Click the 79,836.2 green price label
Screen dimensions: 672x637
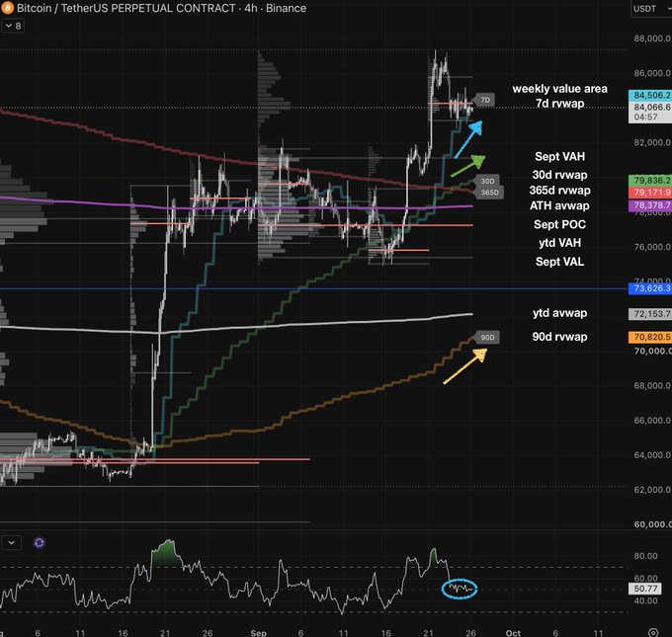pyautogui.click(x=649, y=181)
